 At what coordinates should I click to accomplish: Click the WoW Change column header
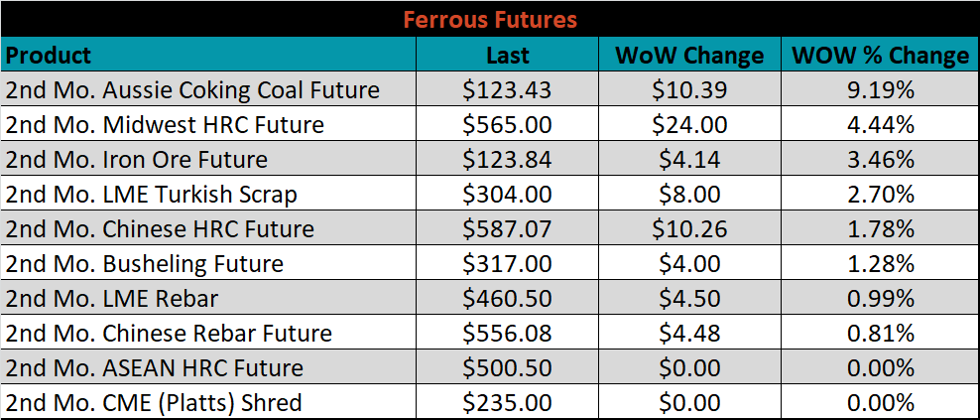(689, 55)
